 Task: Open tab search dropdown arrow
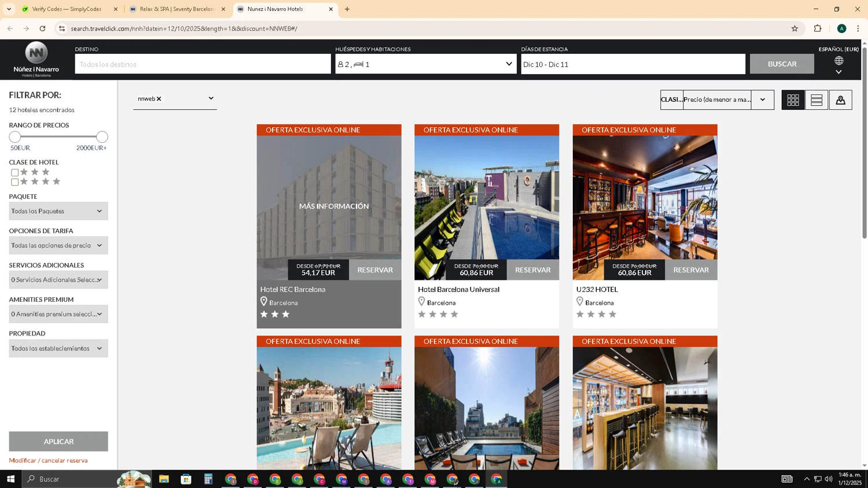tap(9, 9)
